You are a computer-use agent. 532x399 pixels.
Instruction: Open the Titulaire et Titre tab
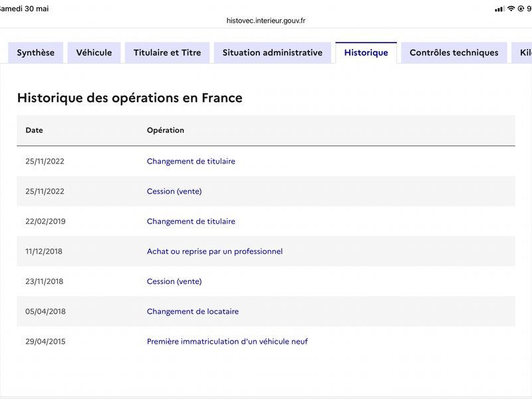[x=168, y=53]
